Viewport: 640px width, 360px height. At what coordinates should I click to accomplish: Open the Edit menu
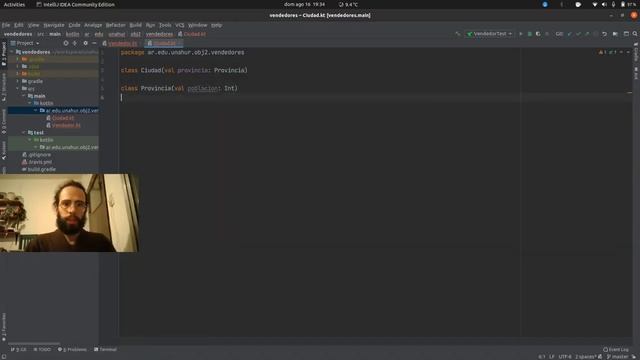pyautogui.click(x=19, y=25)
